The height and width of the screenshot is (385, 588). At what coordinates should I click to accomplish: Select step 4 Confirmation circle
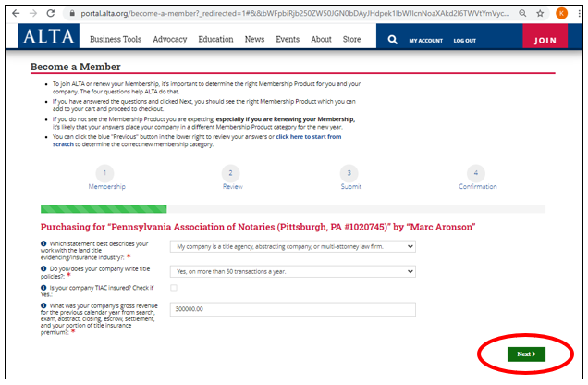[476, 173]
